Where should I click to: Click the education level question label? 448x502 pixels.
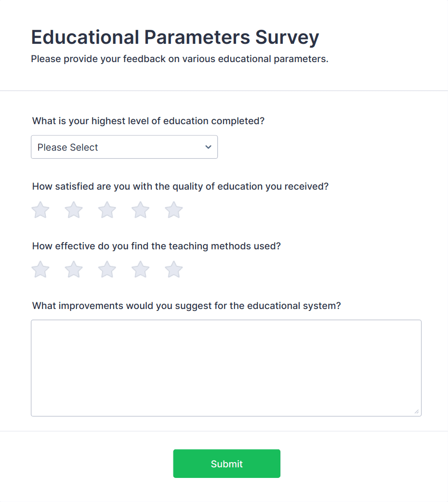point(148,121)
